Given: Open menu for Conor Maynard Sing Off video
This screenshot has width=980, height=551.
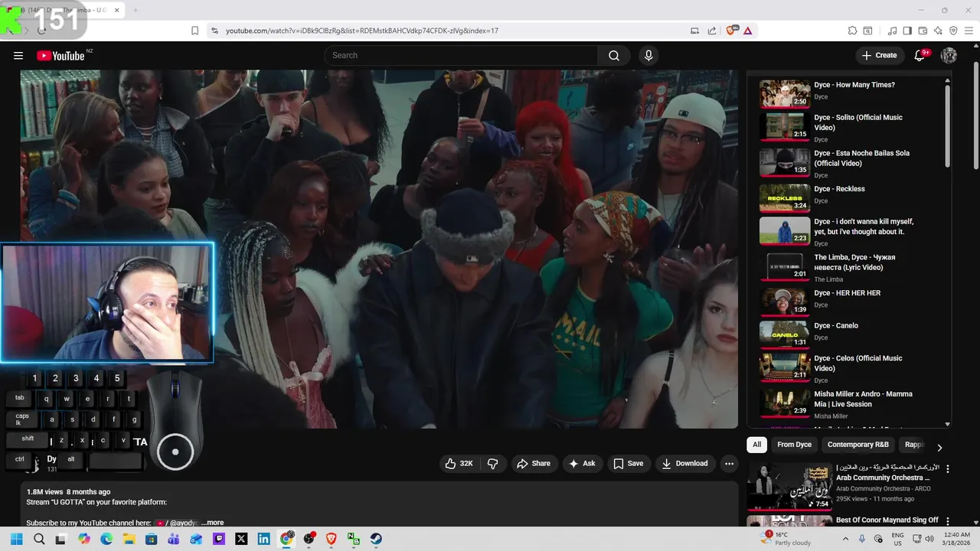Looking at the screenshot, I should pyautogui.click(x=948, y=520).
